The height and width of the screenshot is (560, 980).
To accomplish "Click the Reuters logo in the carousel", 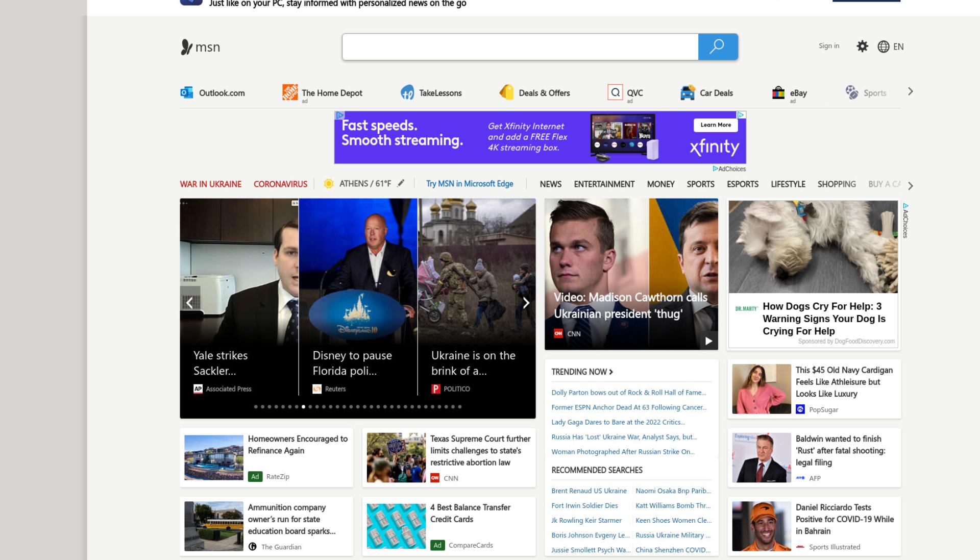I will tap(317, 388).
